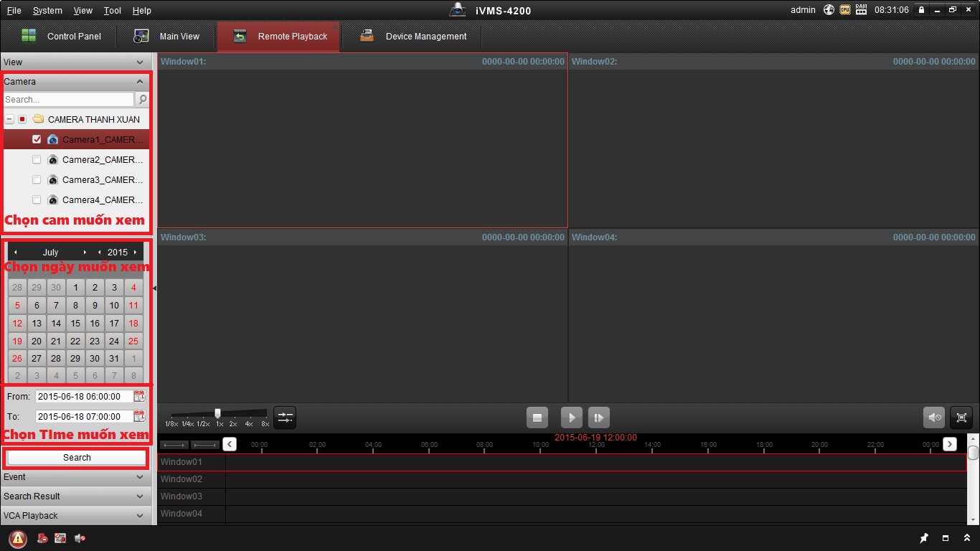Expand the VCA Playback section
This screenshot has height=551, width=980.
click(x=75, y=516)
